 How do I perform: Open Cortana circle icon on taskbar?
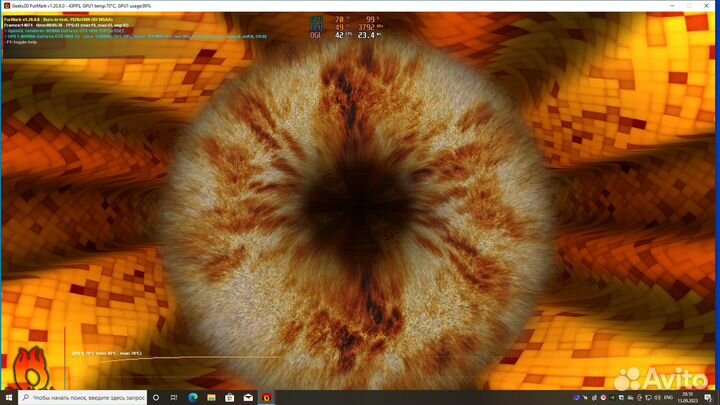[156, 398]
